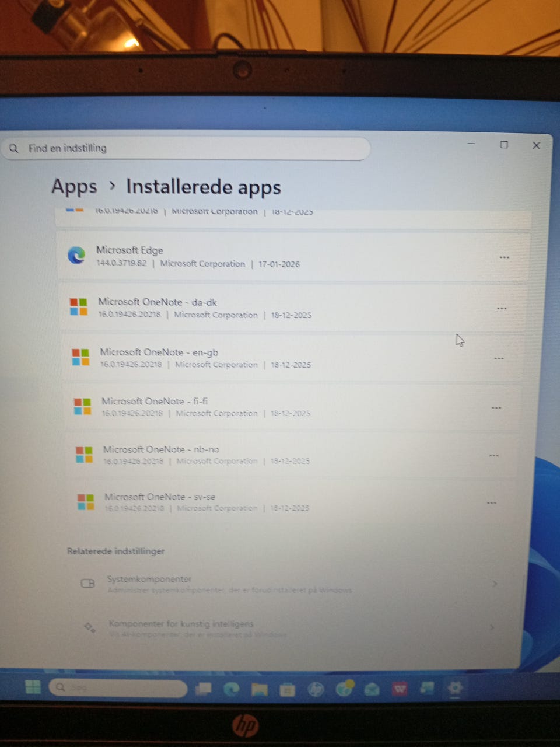Select Microsoft OneNote - fi-fi text
The width and height of the screenshot is (560, 747).
click(155, 401)
